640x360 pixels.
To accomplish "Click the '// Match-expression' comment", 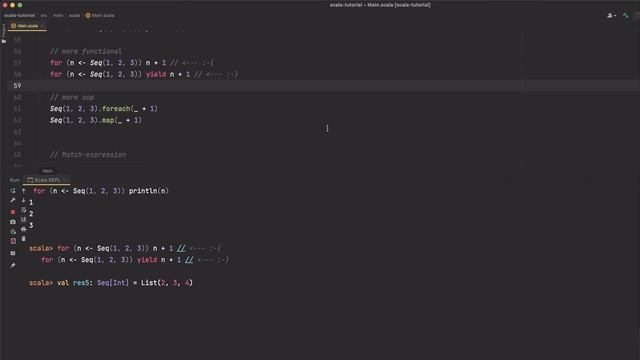I will tap(88, 155).
